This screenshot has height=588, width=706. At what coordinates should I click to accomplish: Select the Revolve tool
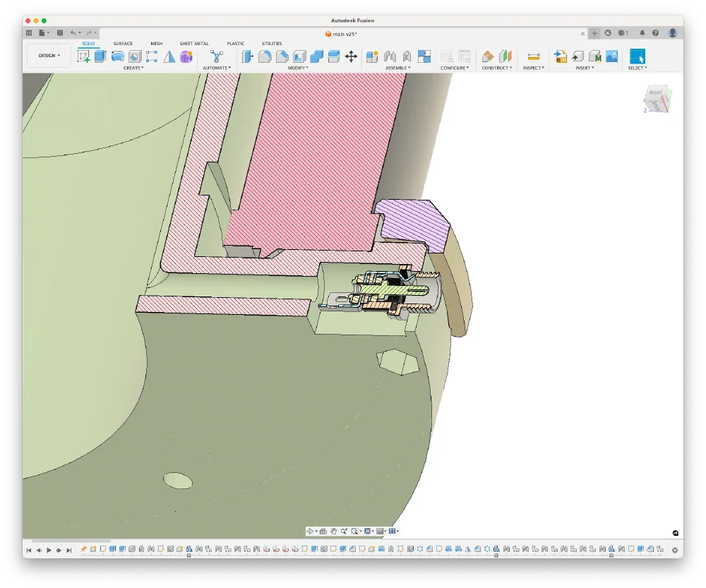click(117, 56)
